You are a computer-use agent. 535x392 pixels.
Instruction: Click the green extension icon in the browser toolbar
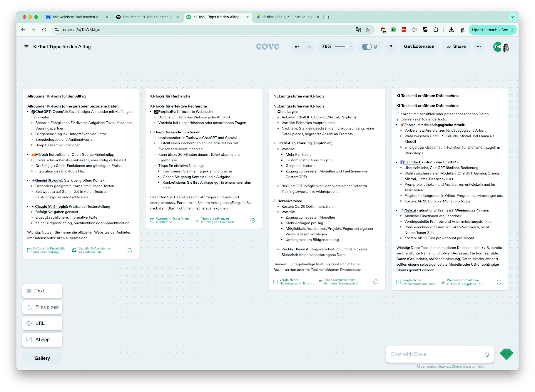[x=394, y=30]
